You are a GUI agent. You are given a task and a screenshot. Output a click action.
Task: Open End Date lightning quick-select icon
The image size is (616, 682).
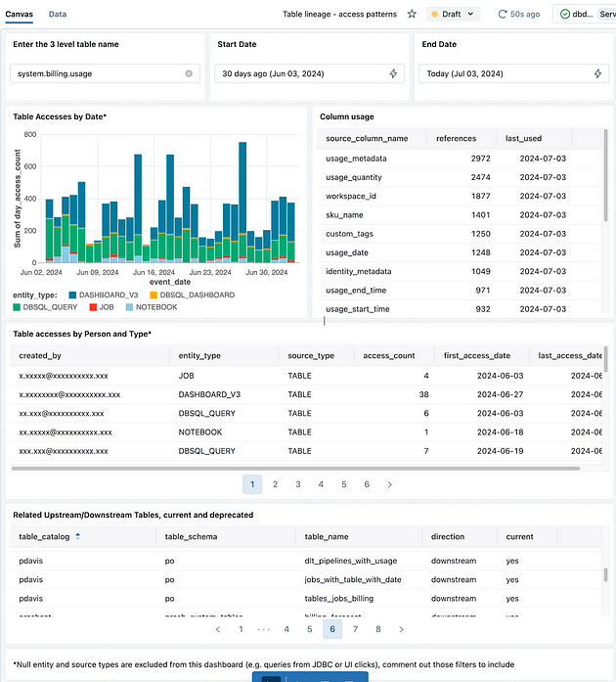pyautogui.click(x=597, y=73)
